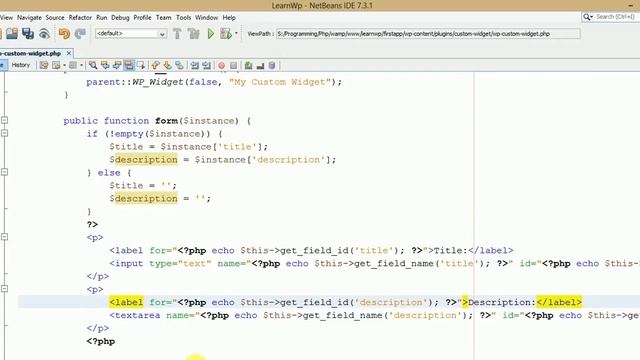Click the ViewPath file path field
The height and width of the screenshot is (360, 640).
coord(428,33)
